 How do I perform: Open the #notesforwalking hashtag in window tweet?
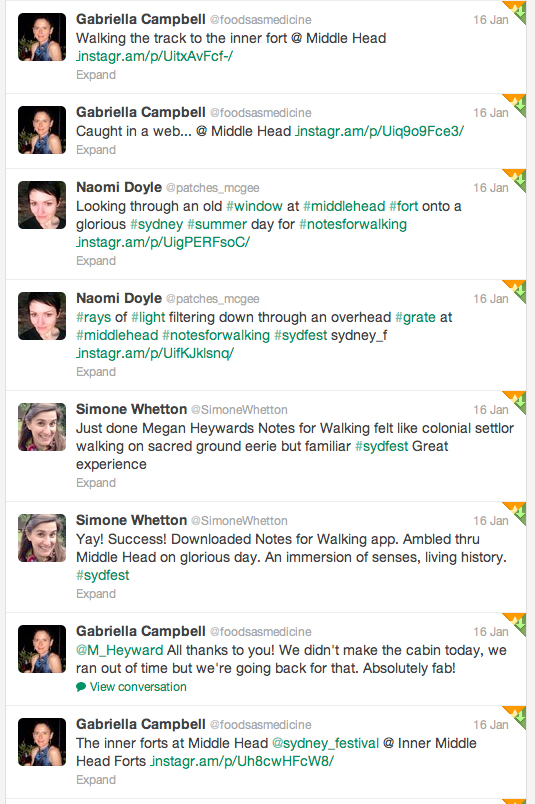tap(353, 224)
